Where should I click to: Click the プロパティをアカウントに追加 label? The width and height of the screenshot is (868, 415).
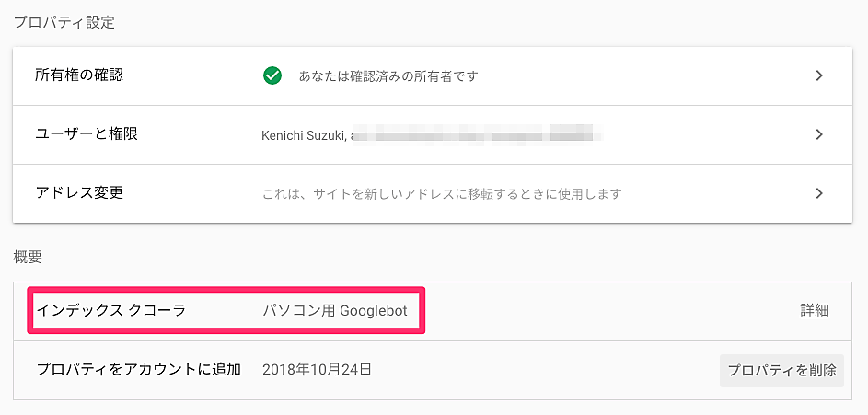tap(138, 370)
